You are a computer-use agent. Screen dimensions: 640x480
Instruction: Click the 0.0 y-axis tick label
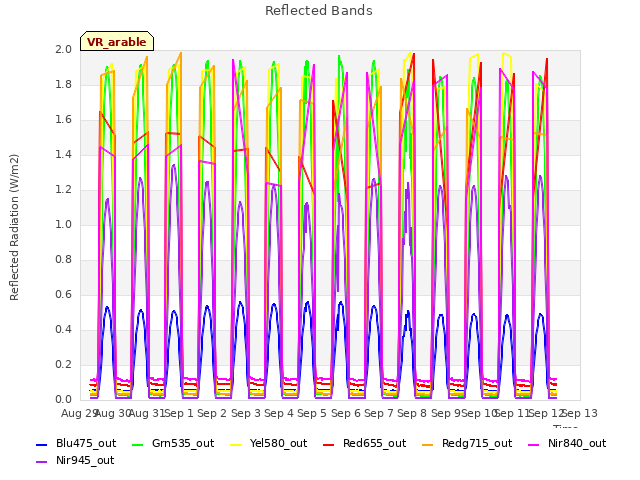point(63,400)
